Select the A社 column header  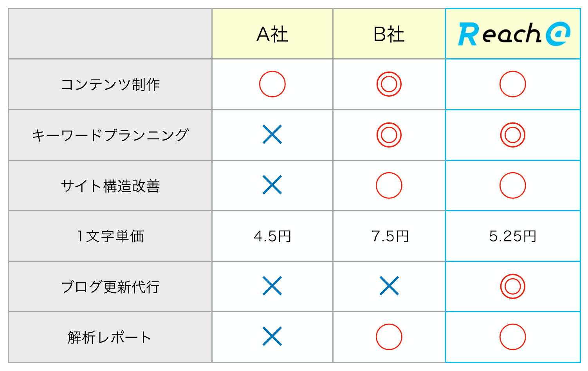[x=272, y=34]
